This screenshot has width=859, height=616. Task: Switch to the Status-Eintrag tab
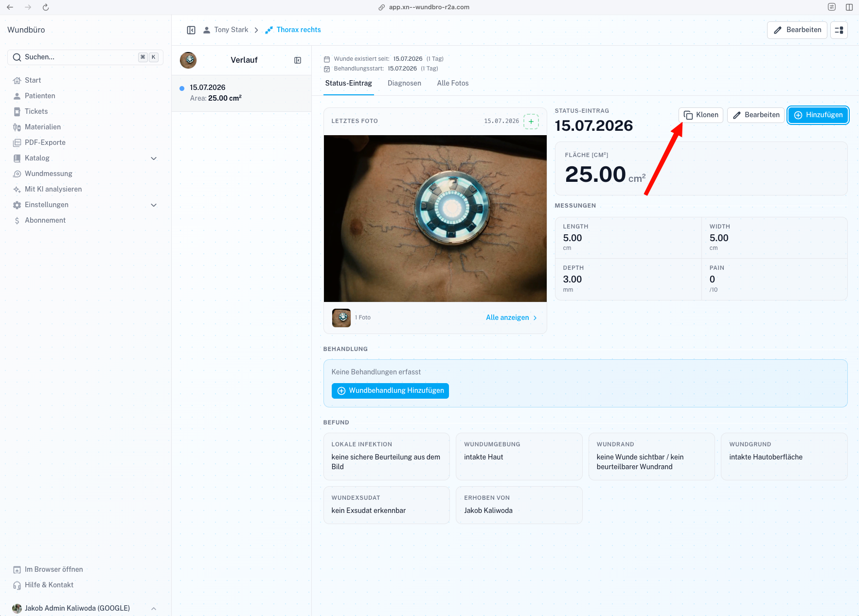click(348, 83)
